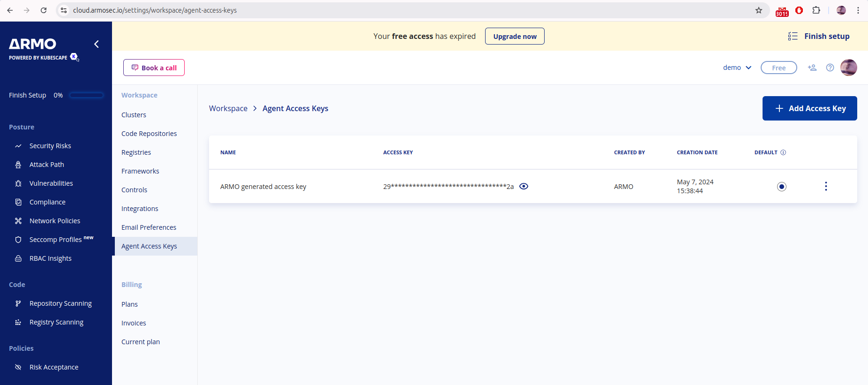
Task: Open Frameworks settings
Action: (140, 171)
